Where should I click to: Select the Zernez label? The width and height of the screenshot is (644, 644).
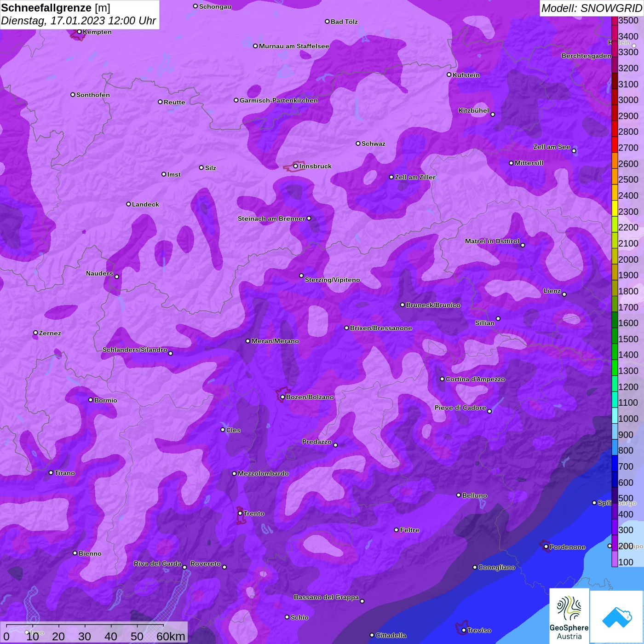[50, 333]
